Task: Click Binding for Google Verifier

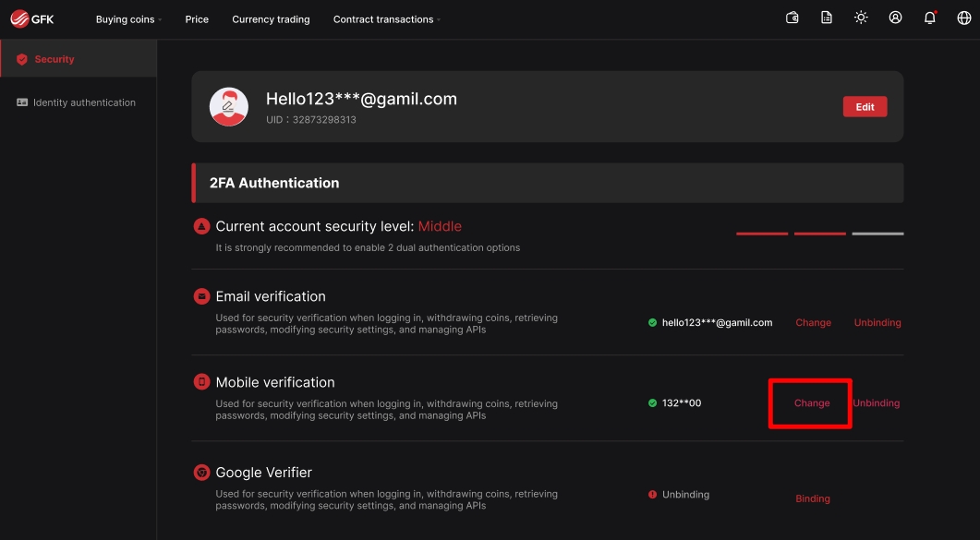Action: 813,498
